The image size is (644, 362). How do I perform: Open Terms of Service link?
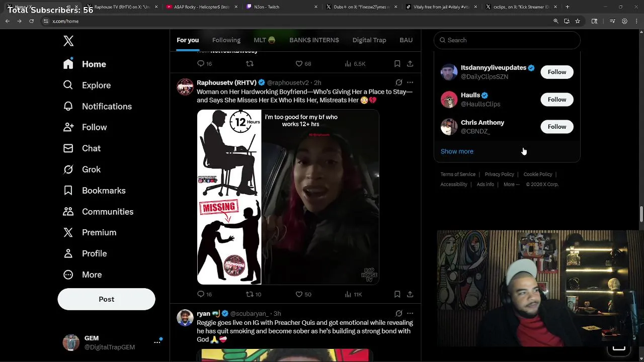(x=458, y=174)
